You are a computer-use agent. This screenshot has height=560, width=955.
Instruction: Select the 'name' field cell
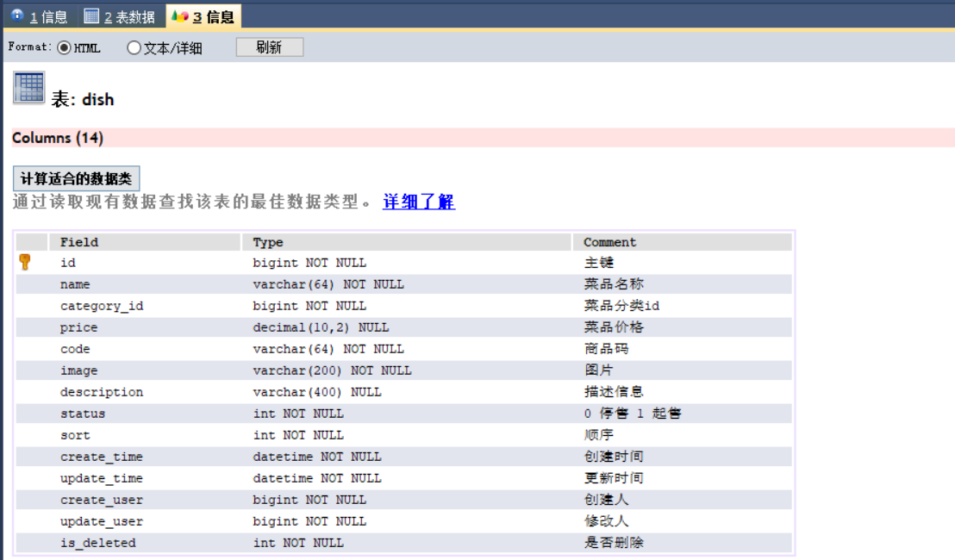[144, 284]
